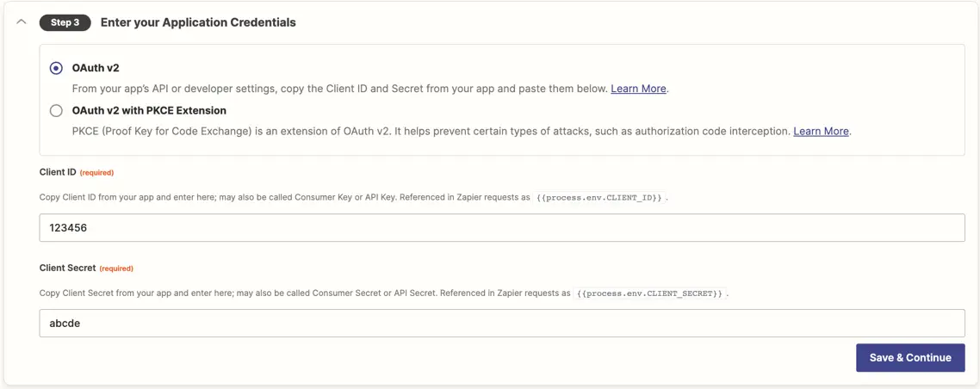Click the Client ID input field

click(502, 228)
